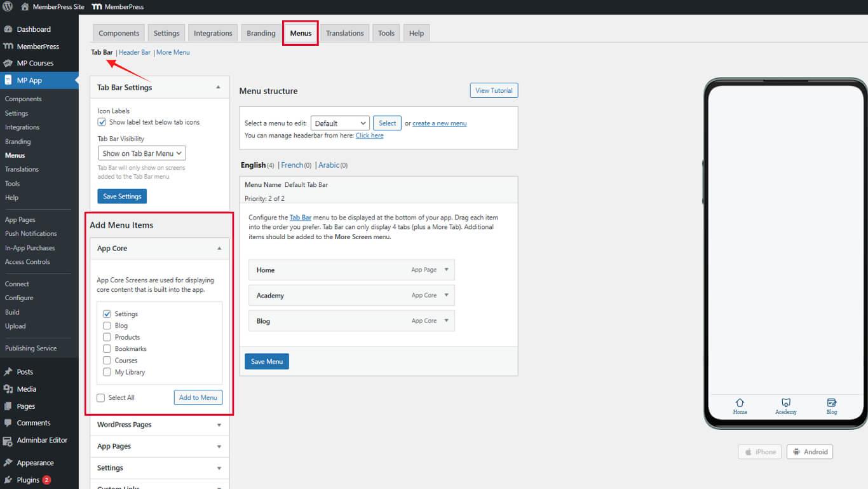The width and height of the screenshot is (868, 489).
Task: Open the menu selection Default dropdown
Action: coord(340,123)
